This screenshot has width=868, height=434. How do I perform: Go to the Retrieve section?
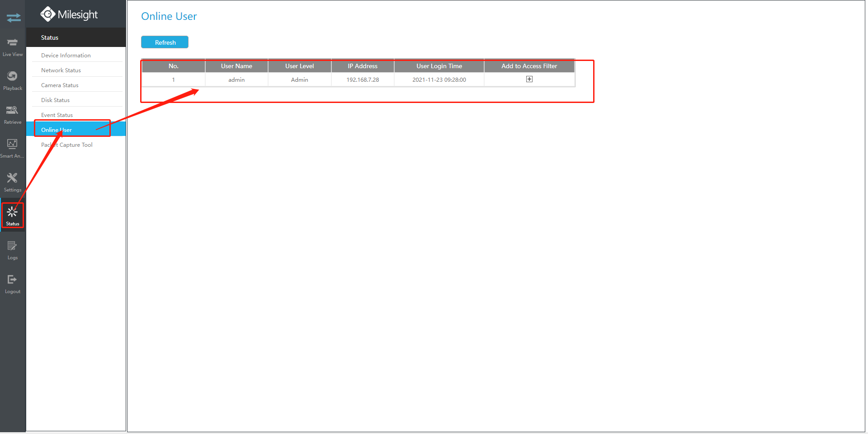click(x=13, y=115)
